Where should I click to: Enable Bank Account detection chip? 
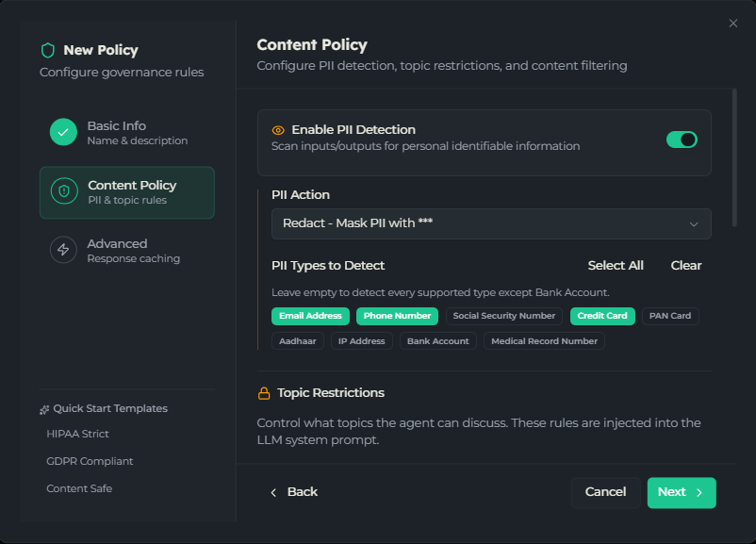tap(437, 341)
